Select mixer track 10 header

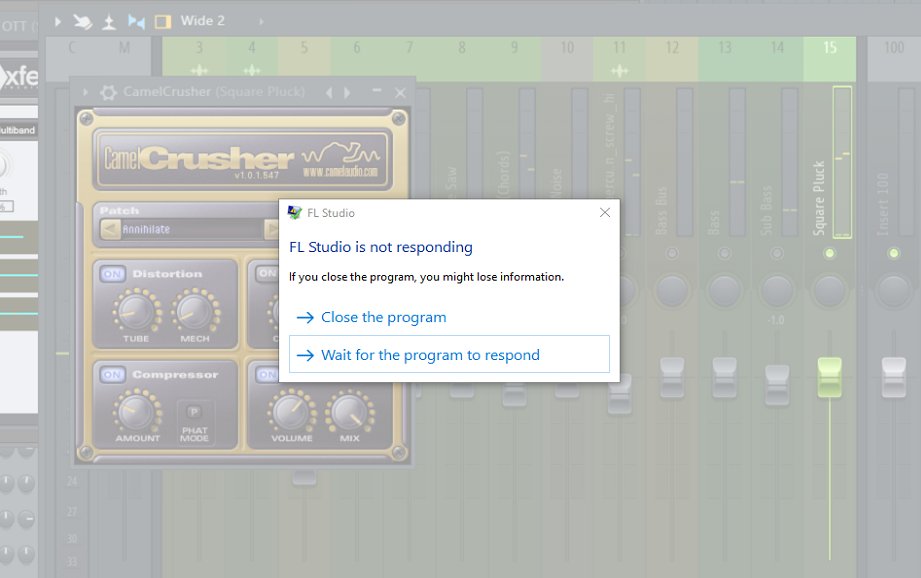(567, 59)
